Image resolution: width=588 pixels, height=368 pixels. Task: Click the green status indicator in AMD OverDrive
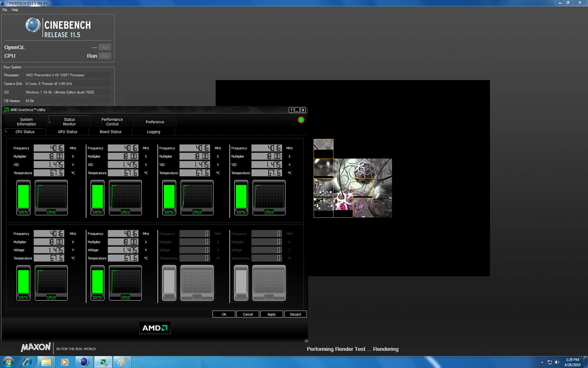click(301, 120)
